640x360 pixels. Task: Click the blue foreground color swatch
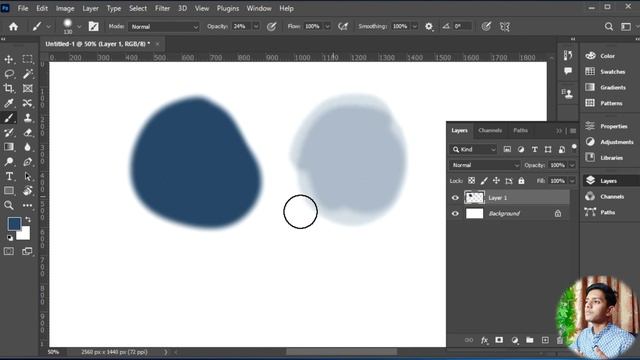[13, 223]
